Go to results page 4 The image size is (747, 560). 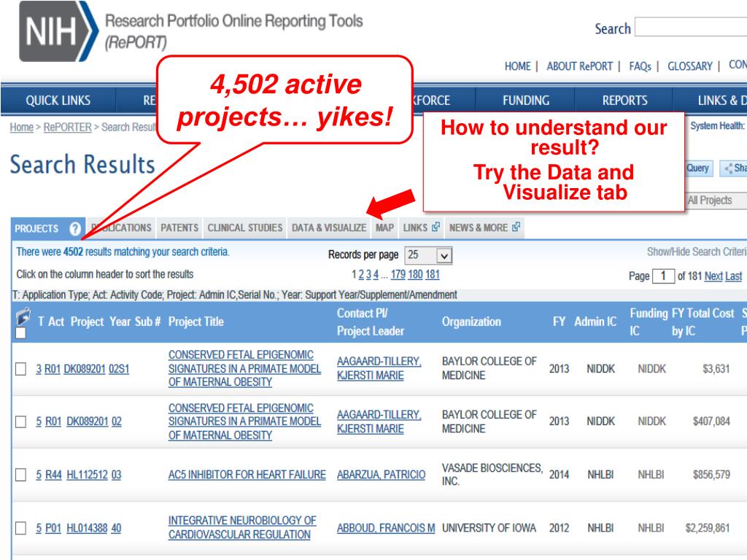coord(376,275)
